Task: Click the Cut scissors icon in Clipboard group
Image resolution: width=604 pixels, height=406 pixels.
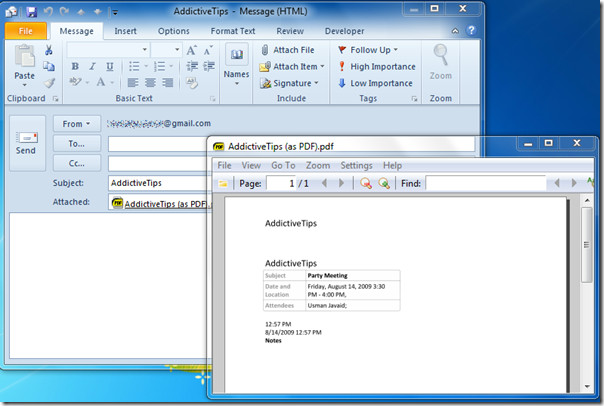Action: (x=49, y=50)
